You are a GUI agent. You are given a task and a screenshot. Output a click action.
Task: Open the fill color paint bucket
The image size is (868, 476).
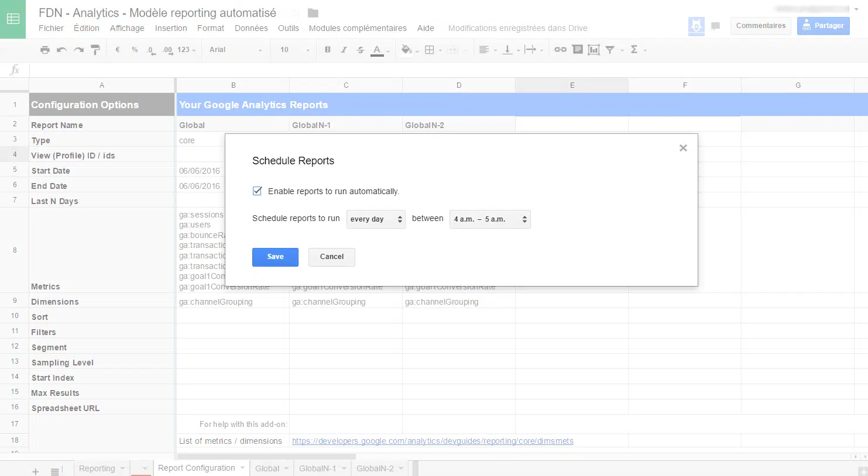tap(406, 50)
